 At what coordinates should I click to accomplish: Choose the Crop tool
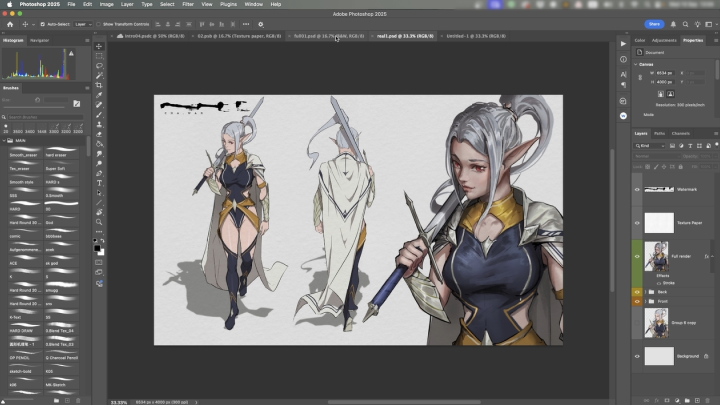(x=99, y=86)
